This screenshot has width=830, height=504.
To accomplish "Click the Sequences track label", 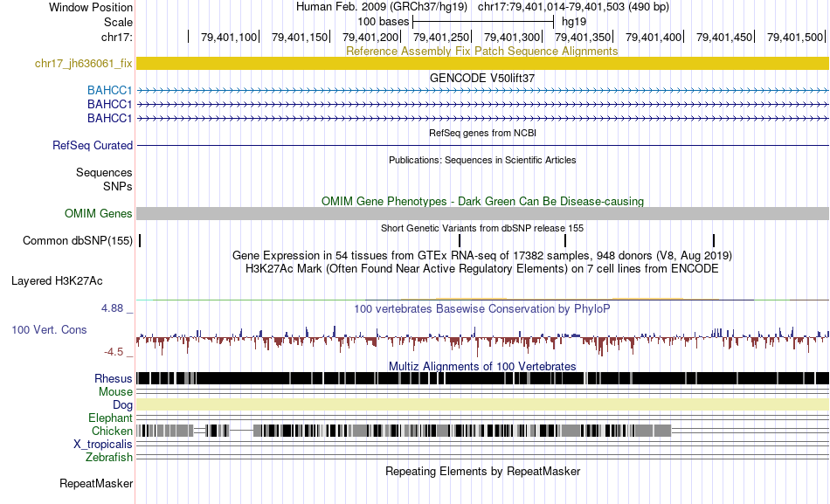I will (x=104, y=173).
